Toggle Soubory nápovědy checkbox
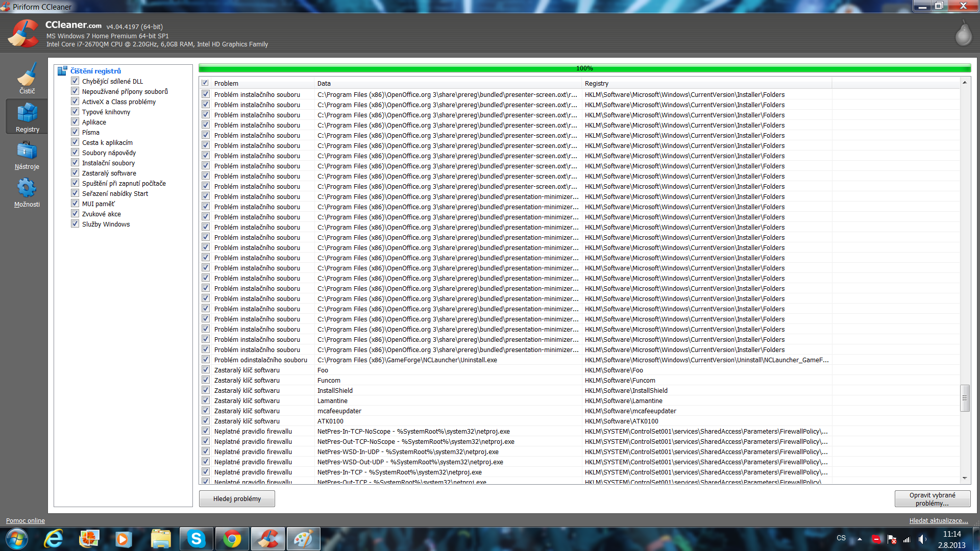 point(75,153)
